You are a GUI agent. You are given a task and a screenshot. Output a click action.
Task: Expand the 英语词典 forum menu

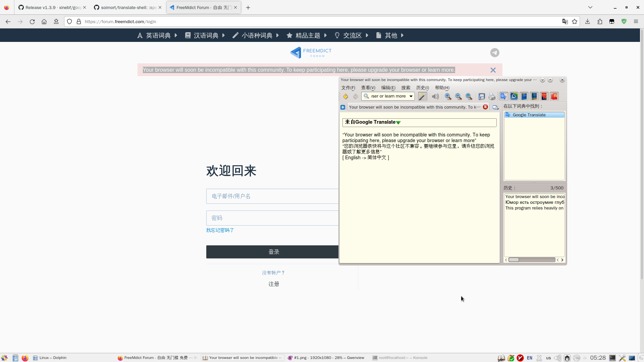(x=157, y=36)
